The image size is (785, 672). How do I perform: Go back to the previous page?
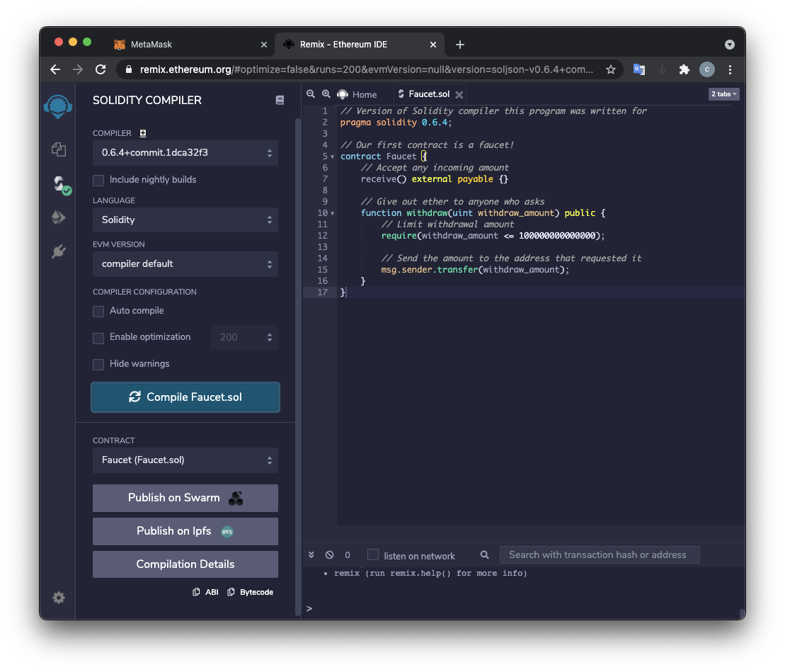tap(55, 69)
